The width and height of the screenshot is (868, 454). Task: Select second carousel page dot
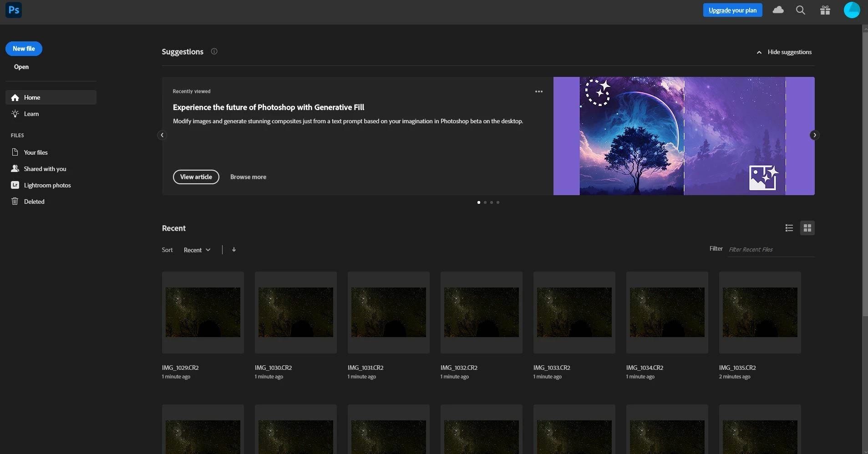tap(485, 202)
